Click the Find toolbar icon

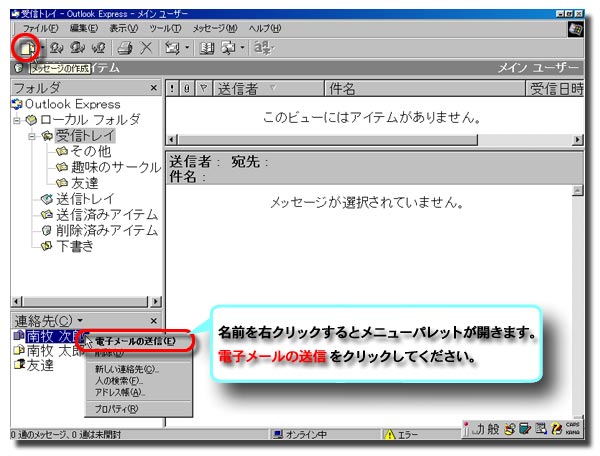(x=229, y=48)
